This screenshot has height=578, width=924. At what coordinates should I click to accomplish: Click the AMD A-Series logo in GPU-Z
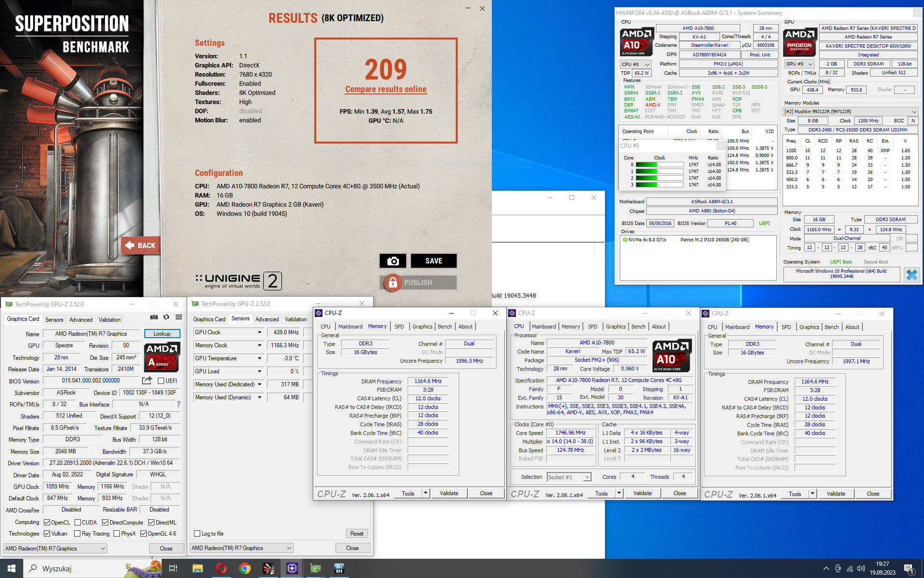pyautogui.click(x=162, y=357)
